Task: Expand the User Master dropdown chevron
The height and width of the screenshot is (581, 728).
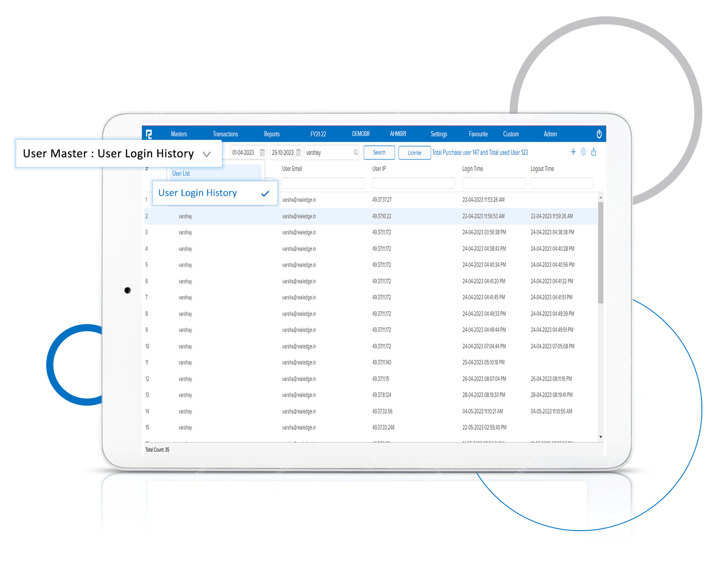Action: tap(207, 154)
